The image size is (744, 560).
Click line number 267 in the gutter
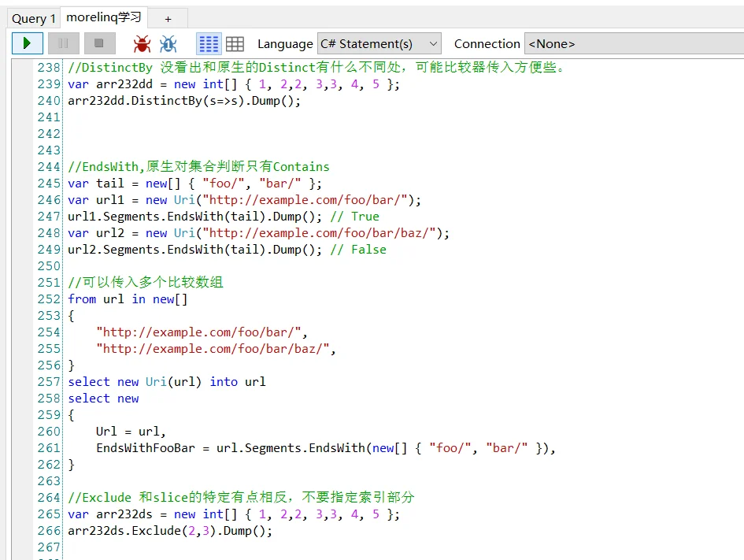(49, 547)
